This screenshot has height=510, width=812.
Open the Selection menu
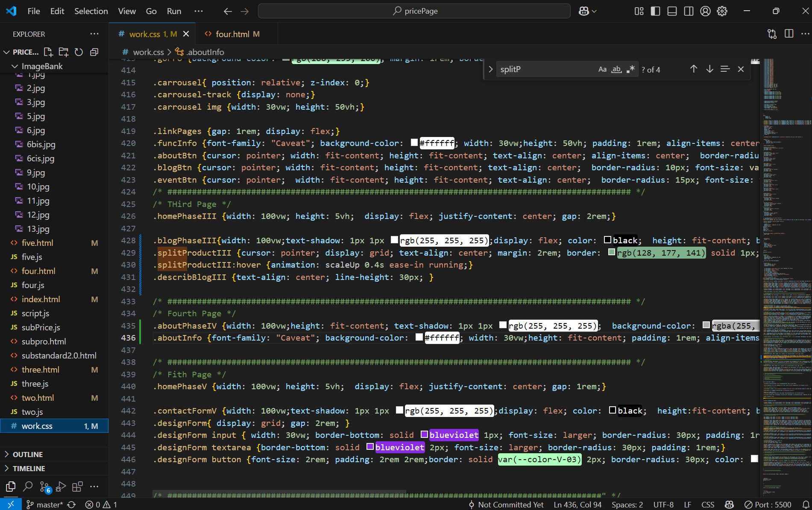tap(91, 11)
